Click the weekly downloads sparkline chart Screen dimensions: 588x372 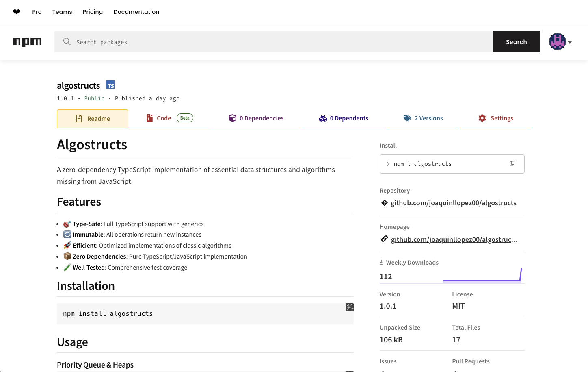click(482, 275)
